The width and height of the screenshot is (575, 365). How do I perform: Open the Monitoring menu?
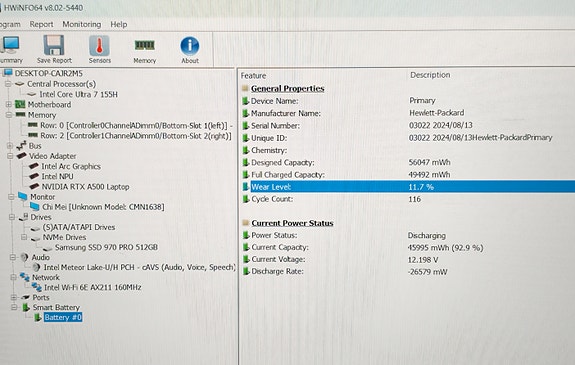pos(82,24)
